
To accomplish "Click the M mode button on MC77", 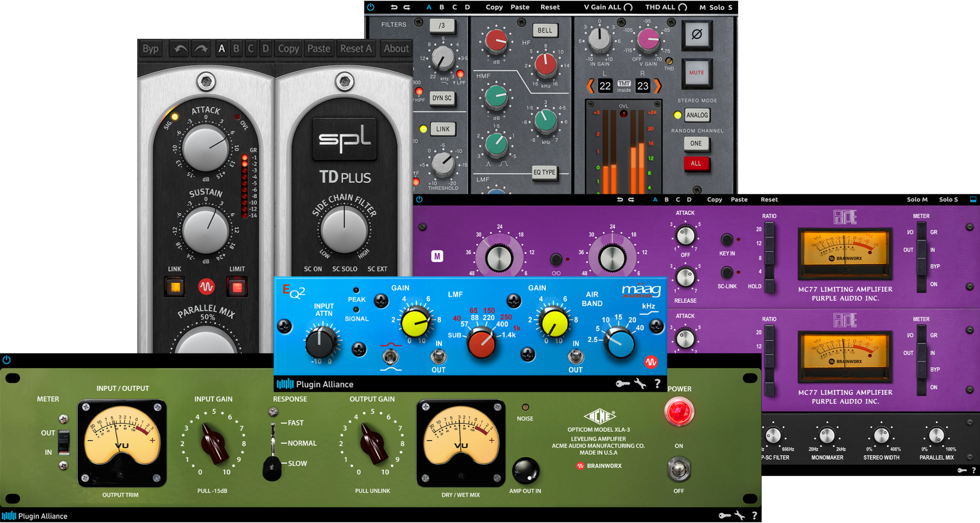I will point(437,256).
